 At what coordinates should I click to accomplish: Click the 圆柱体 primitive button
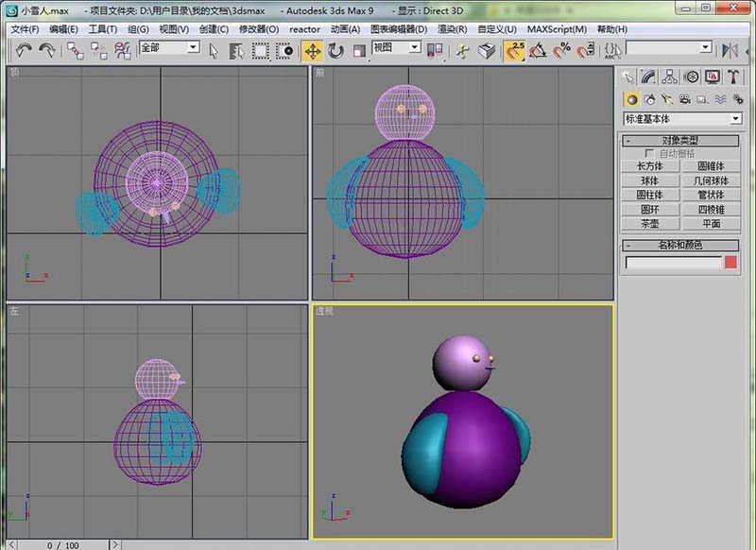coord(650,195)
